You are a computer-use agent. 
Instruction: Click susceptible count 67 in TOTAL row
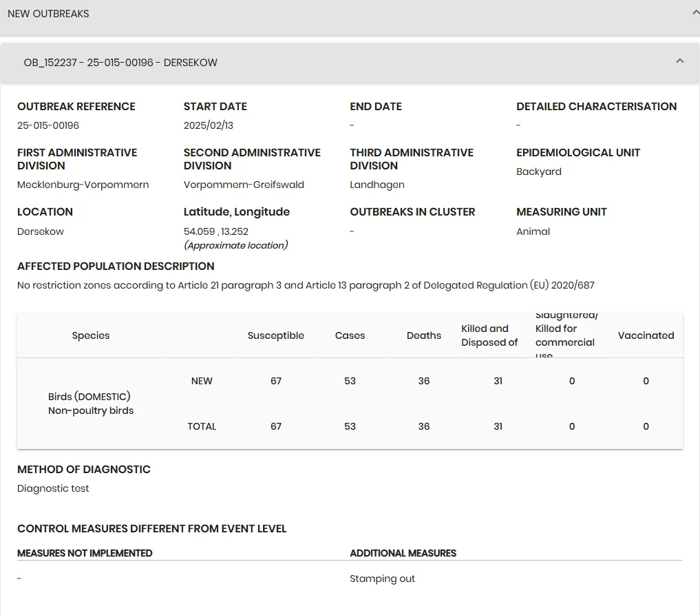pyautogui.click(x=276, y=426)
